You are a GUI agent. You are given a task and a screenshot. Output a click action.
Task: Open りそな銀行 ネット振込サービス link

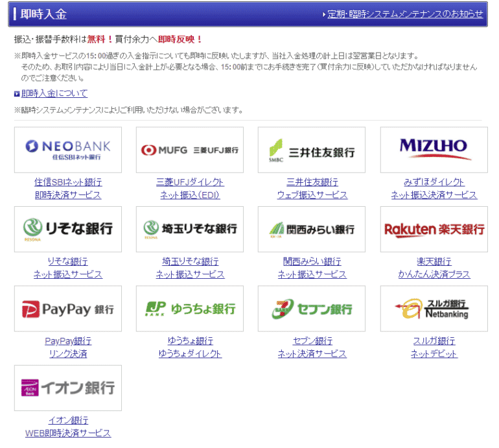click(68, 268)
